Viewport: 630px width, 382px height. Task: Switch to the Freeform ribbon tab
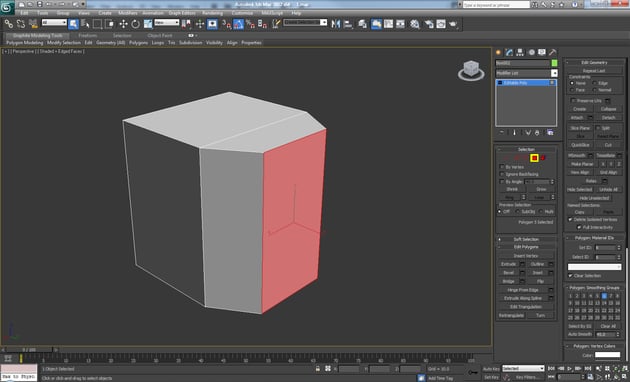click(88, 35)
